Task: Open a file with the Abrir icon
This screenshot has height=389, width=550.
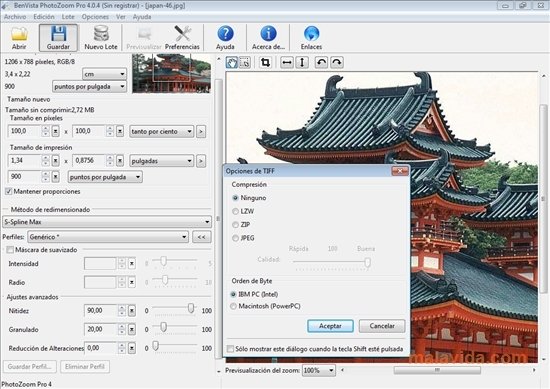Action: [x=19, y=38]
